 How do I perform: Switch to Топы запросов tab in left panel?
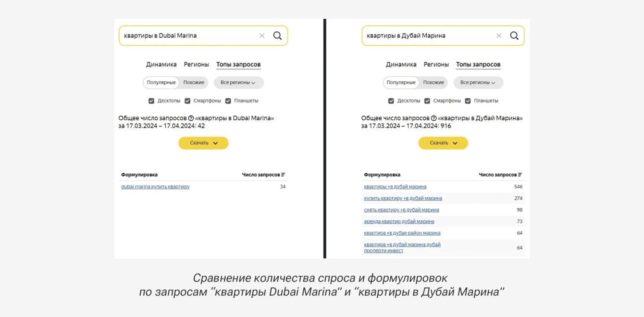238,64
